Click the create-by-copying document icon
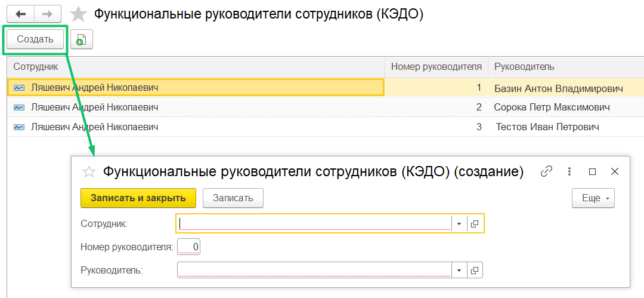This screenshot has height=298, width=644. coord(81,39)
